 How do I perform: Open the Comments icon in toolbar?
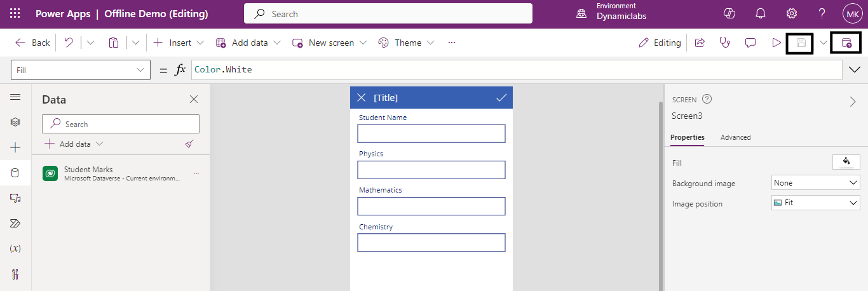click(750, 43)
